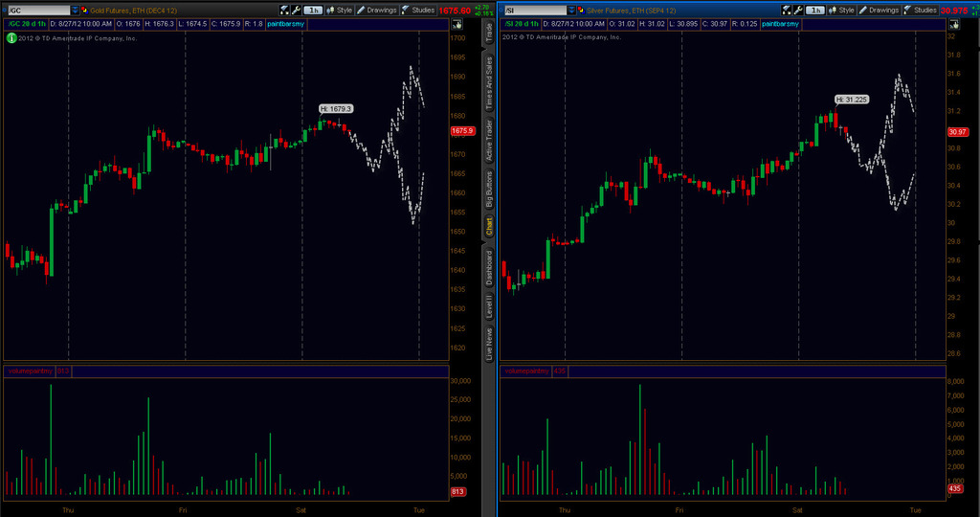Open the Dashboard side tab
The height and width of the screenshot is (517, 980).
489,267
